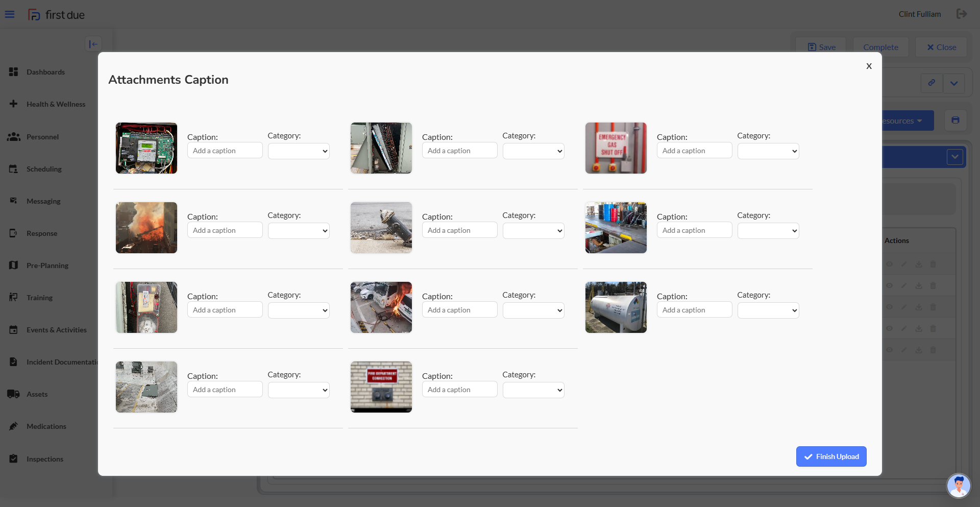Open category dropdown for building fire photo

299,231
